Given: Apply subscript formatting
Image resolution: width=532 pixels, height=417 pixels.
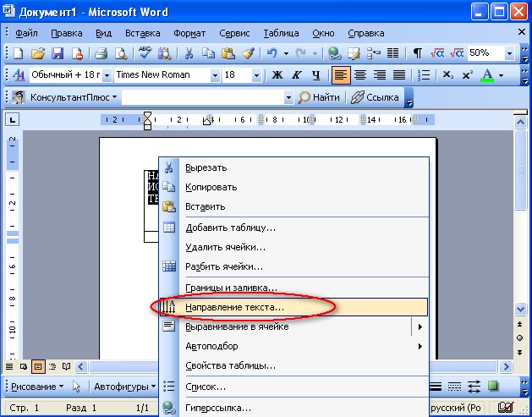Looking at the screenshot, I should [x=448, y=74].
